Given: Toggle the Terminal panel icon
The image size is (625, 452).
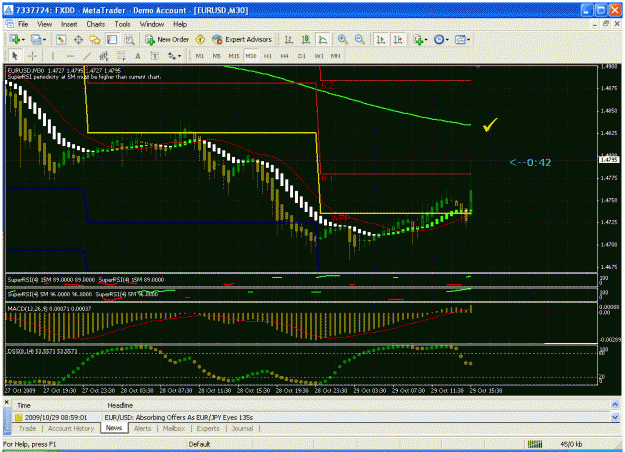Looking at the screenshot, I should point(112,39).
